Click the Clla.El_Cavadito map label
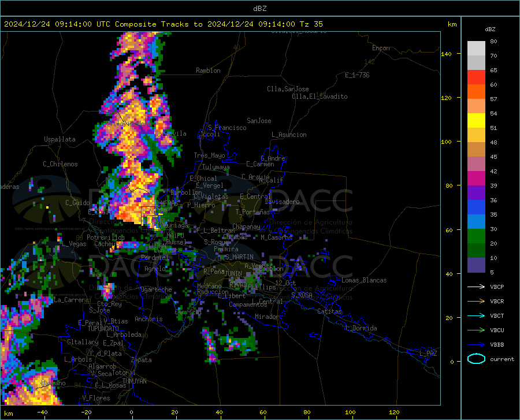This screenshot has height=420, width=520. click(x=320, y=96)
